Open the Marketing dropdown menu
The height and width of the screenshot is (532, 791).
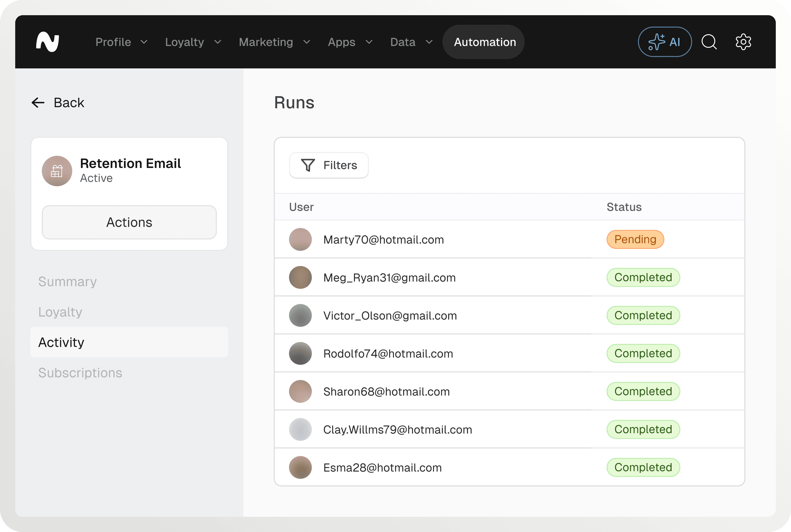click(274, 42)
